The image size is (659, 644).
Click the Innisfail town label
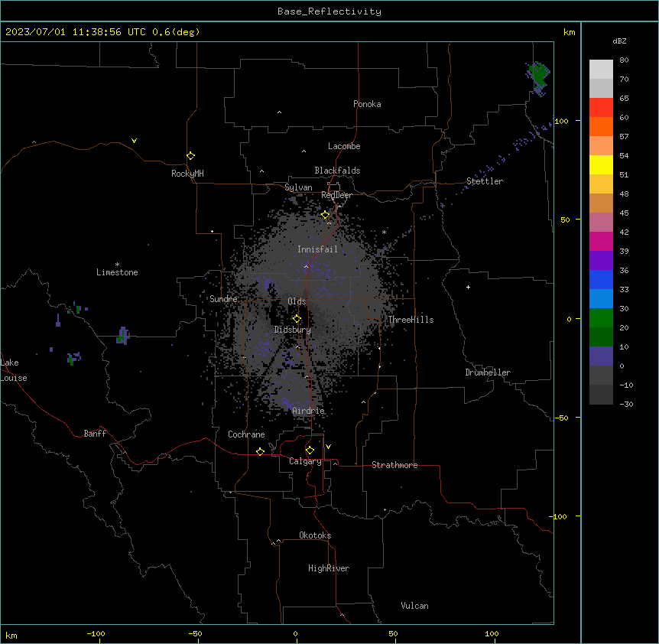pos(317,249)
